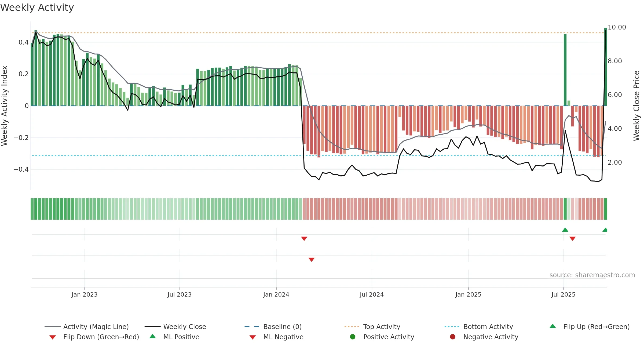
Task: Click the red Flip Down triangle in legend
Action: [x=53, y=337]
